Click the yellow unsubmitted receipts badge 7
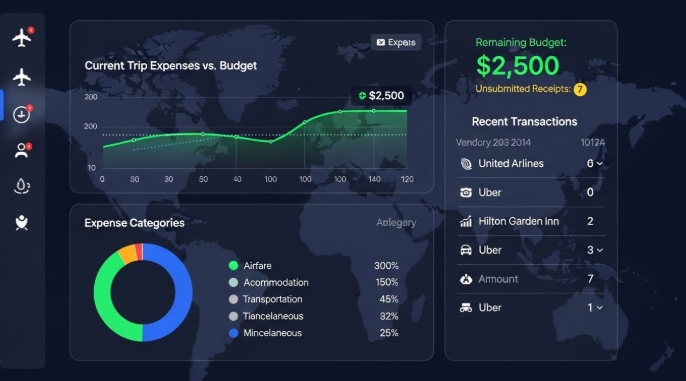 580,89
